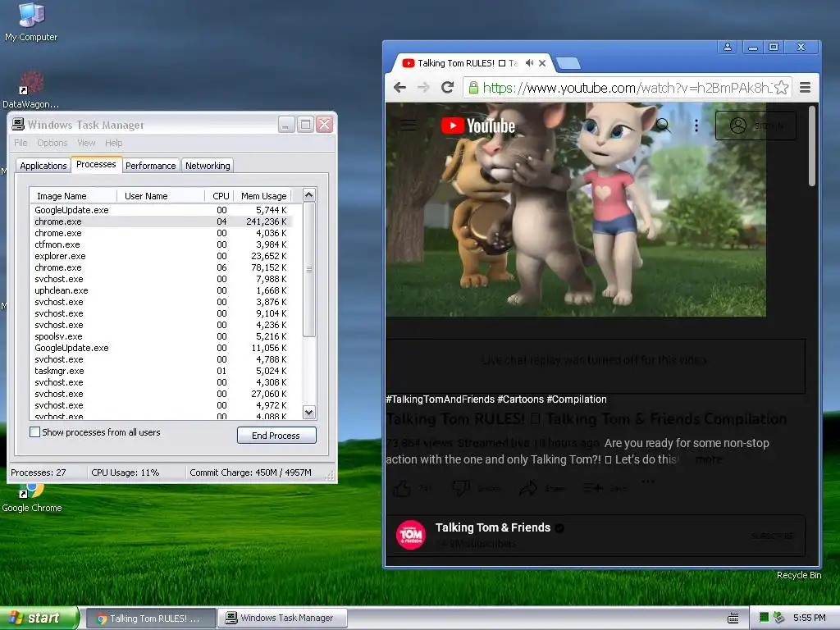Click process list scroll up arrow

coord(309,195)
